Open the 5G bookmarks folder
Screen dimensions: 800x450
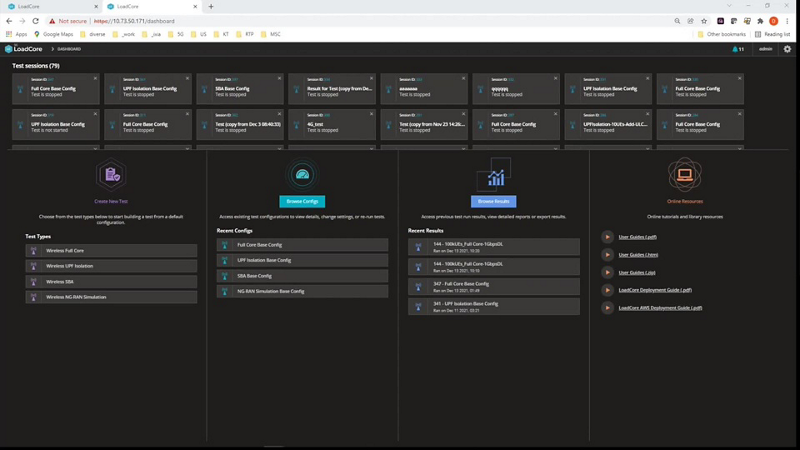[176, 34]
